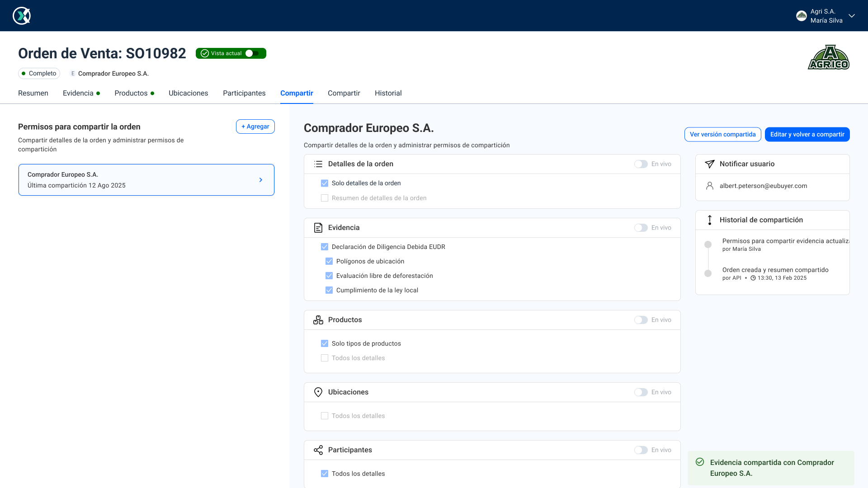Screen dimensions: 868x488
Task: Toggle En vivo for Detalles de la orden
Action: click(641, 164)
